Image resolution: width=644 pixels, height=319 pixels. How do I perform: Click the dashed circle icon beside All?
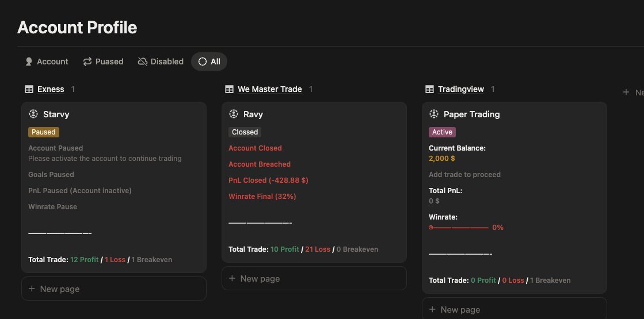(203, 62)
